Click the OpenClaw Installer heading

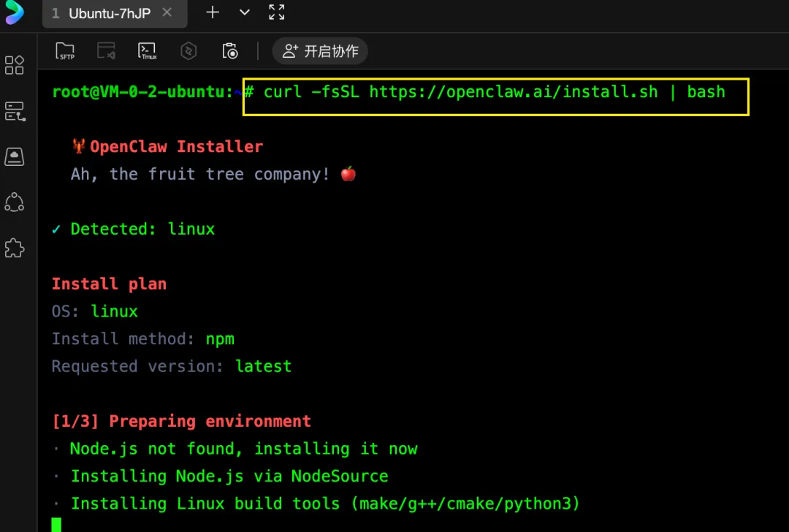(176, 146)
